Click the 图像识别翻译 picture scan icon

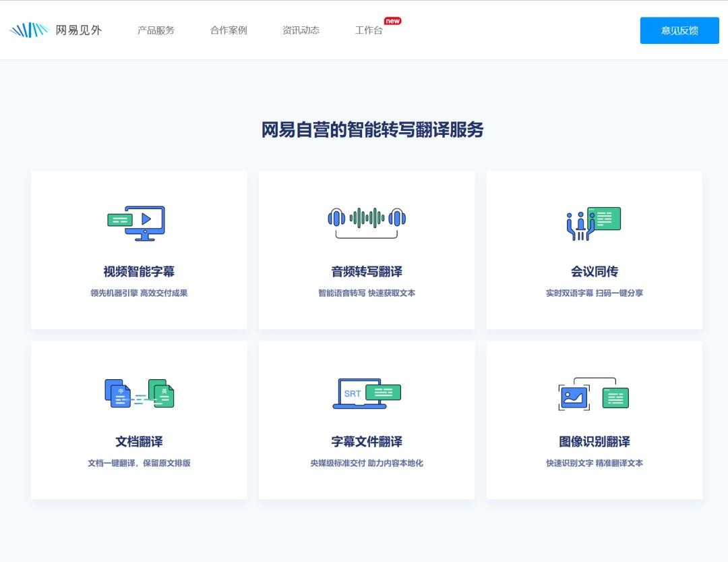click(x=593, y=394)
